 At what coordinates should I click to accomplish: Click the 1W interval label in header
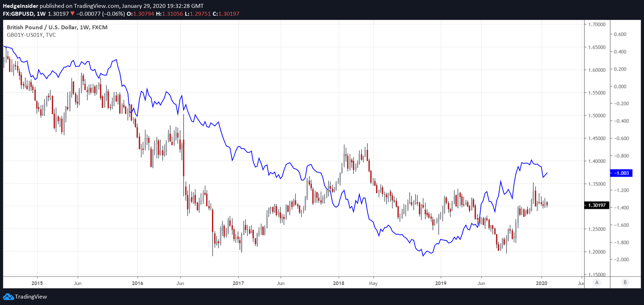[x=41, y=14]
